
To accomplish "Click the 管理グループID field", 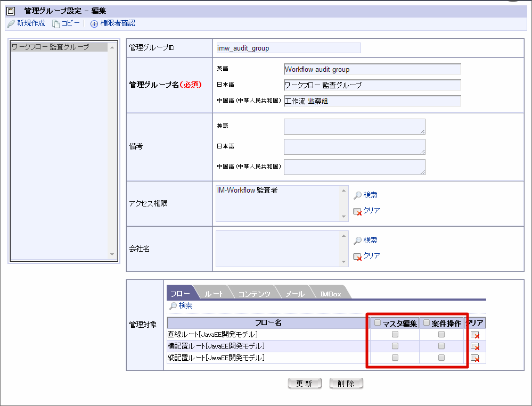I will click(289, 48).
